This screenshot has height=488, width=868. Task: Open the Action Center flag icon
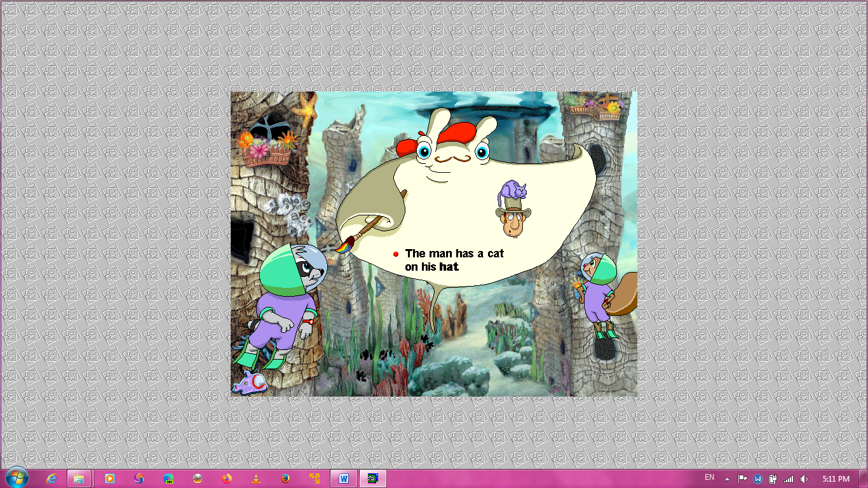click(x=742, y=478)
